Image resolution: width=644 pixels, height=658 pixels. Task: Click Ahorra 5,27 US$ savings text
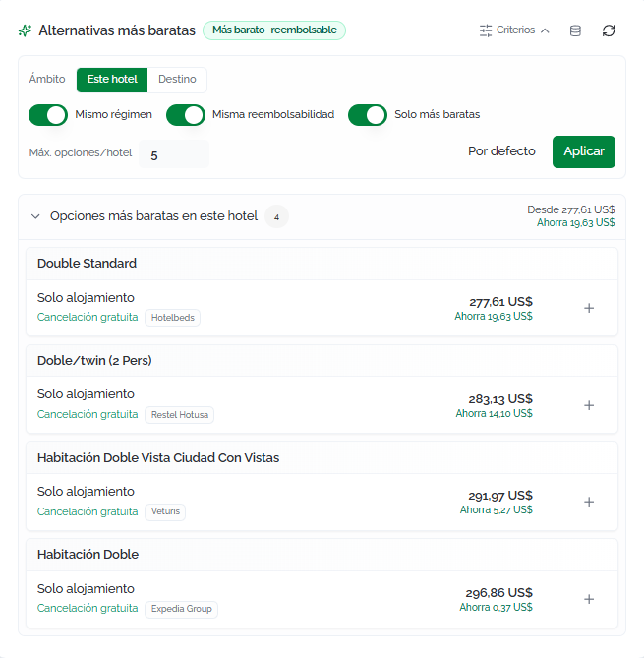tap(497, 510)
